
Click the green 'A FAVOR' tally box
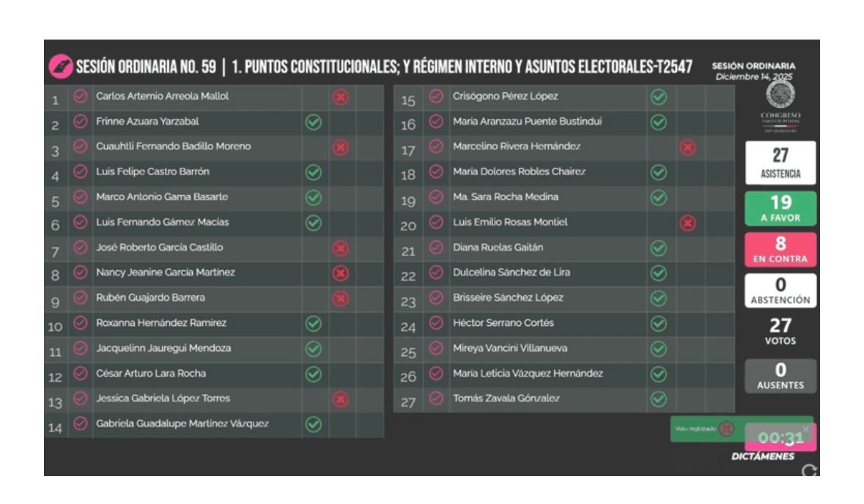pos(780,209)
